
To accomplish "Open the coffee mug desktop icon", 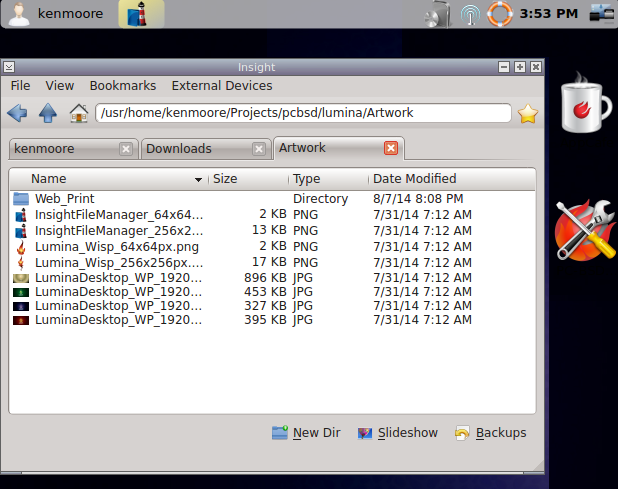I will 585,103.
